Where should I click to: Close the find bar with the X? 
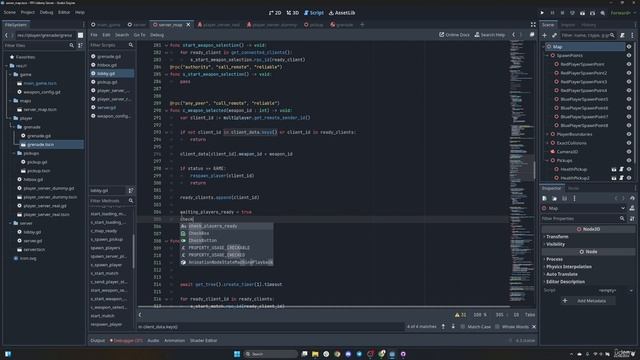(534, 327)
